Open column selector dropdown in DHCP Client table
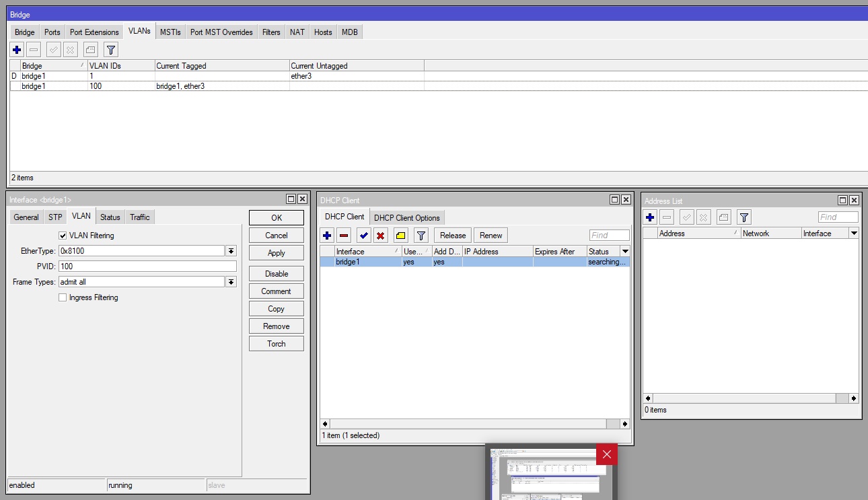 [624, 251]
